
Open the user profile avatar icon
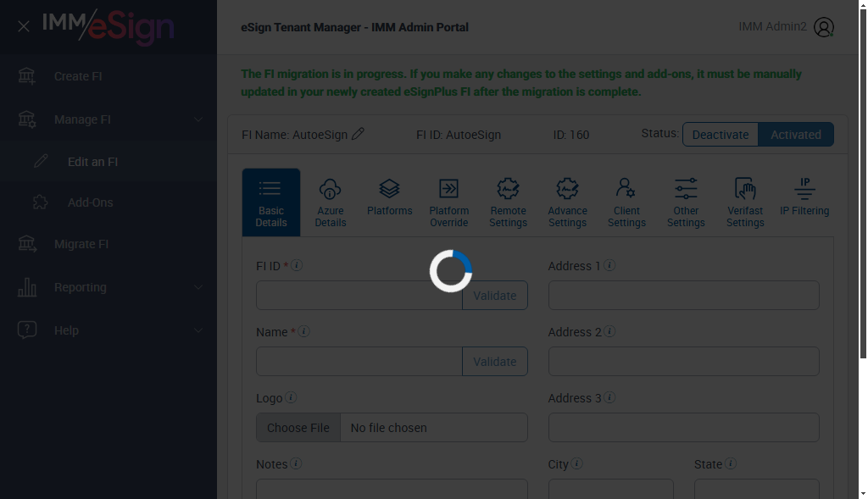click(823, 27)
